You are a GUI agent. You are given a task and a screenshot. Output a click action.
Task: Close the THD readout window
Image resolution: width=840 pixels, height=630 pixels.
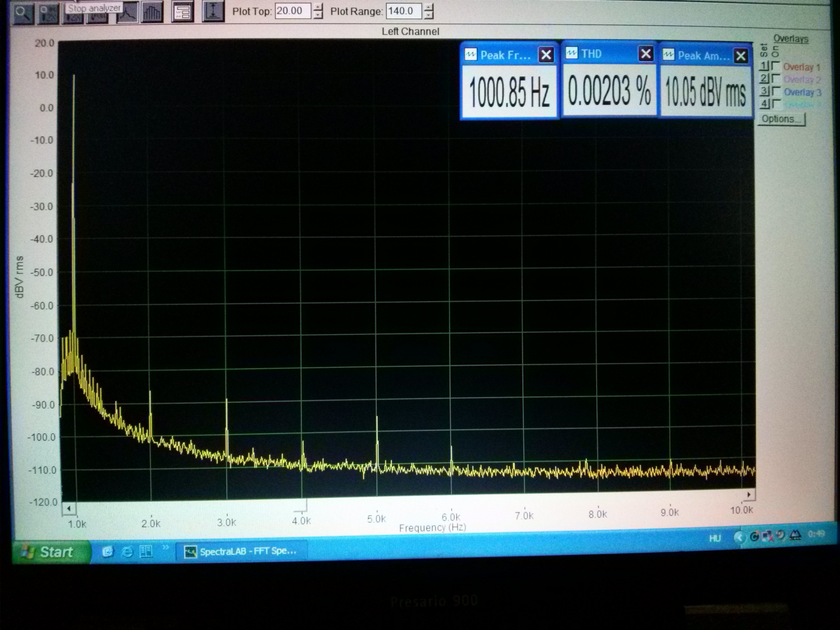[646, 54]
